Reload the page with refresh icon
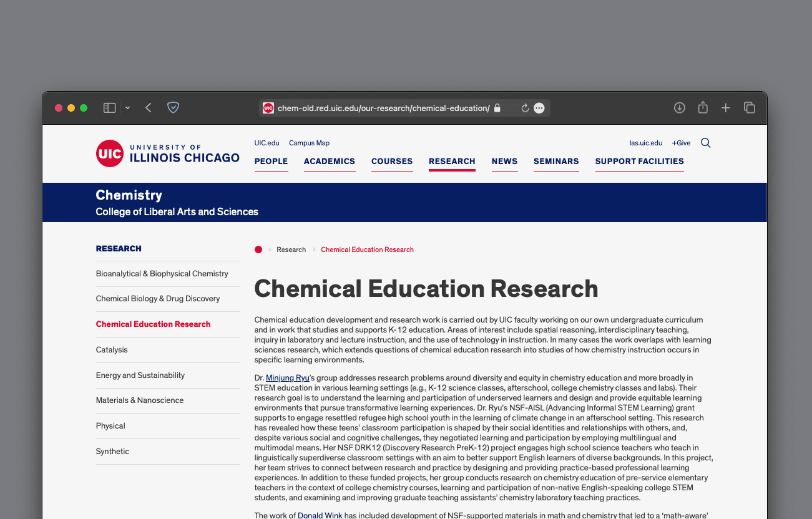Viewport: 812px width, 519px height. [x=525, y=108]
